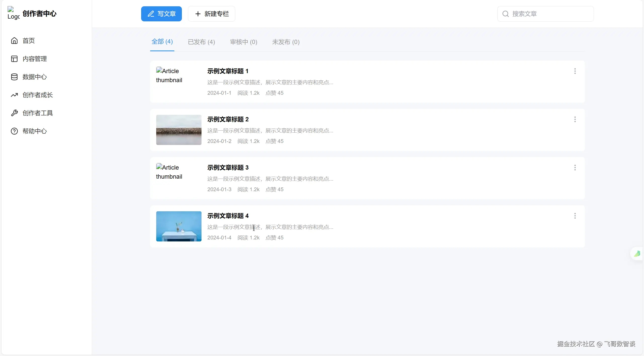Show more actions for 示例文章标题 4

pos(575,216)
